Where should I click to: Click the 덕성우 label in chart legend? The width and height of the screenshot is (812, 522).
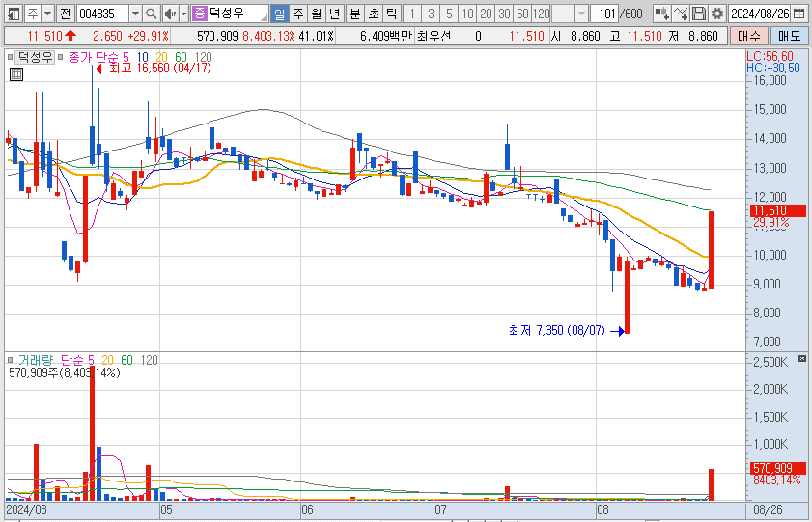(35, 57)
